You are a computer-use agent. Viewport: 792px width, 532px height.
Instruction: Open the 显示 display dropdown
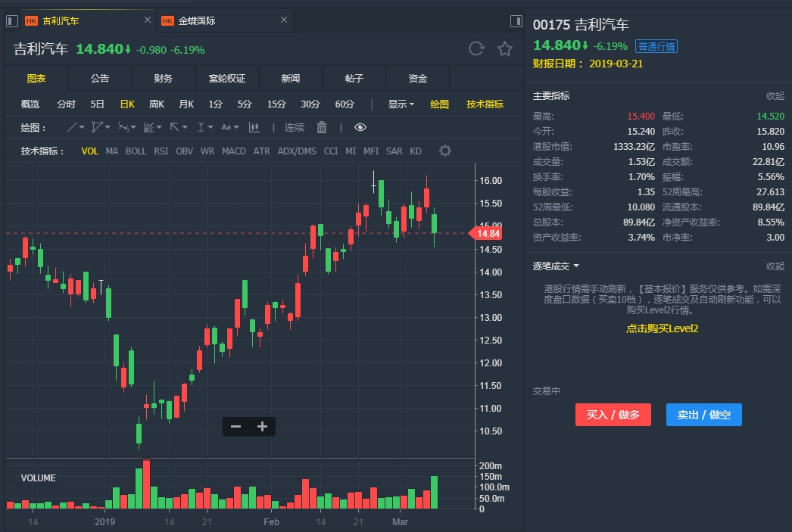tap(401, 104)
